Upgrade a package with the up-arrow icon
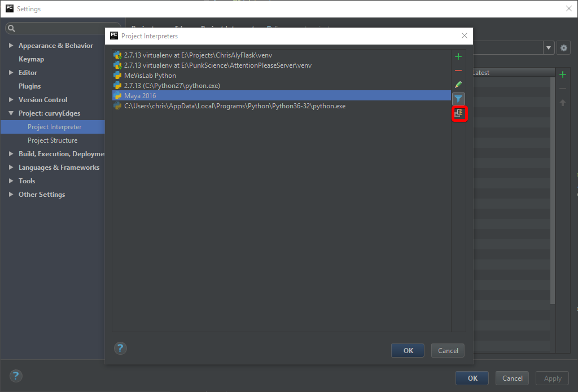The image size is (578, 392). coord(562,102)
